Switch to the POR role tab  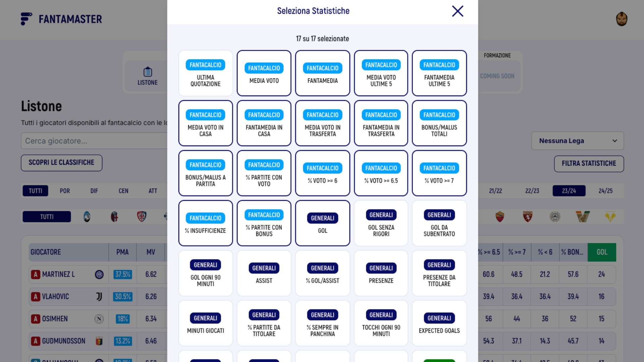coord(65,191)
